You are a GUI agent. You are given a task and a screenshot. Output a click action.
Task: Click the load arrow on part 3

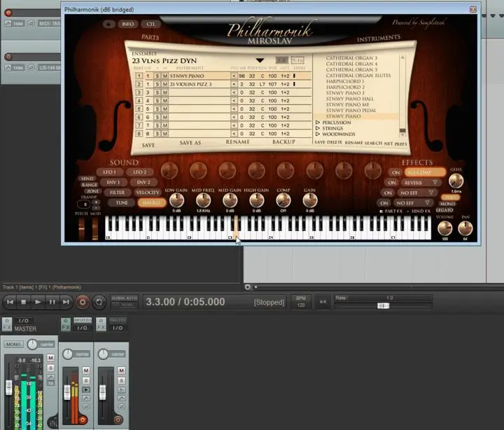point(234,92)
